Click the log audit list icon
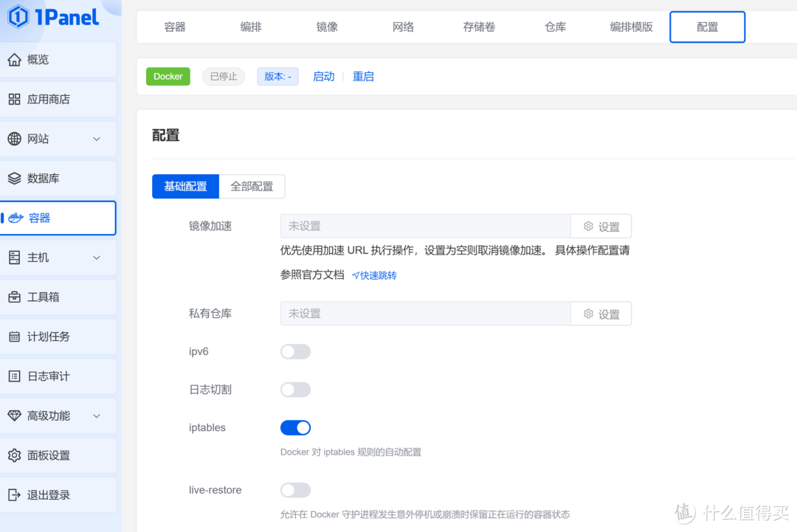The width and height of the screenshot is (797, 532). [x=14, y=376]
